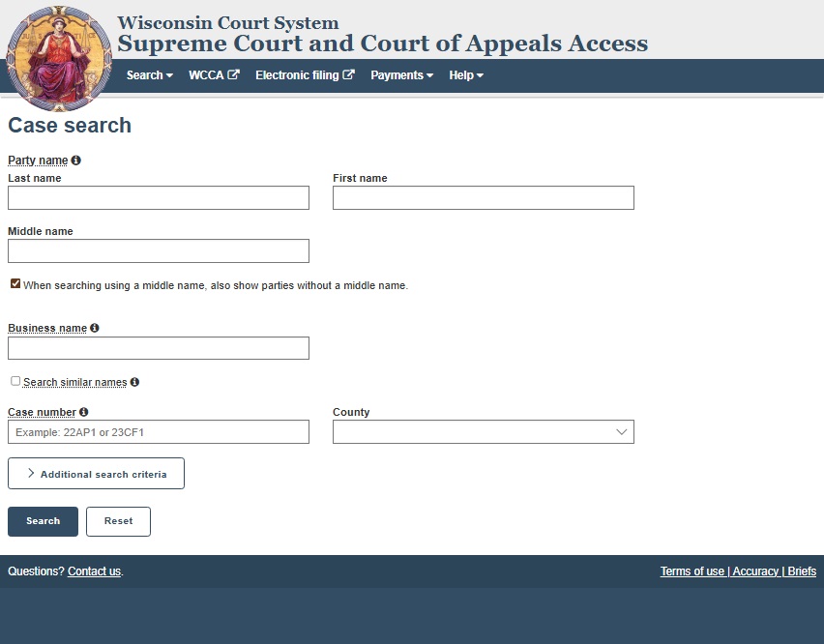
Task: Follow the Contact us link
Action: [x=94, y=571]
